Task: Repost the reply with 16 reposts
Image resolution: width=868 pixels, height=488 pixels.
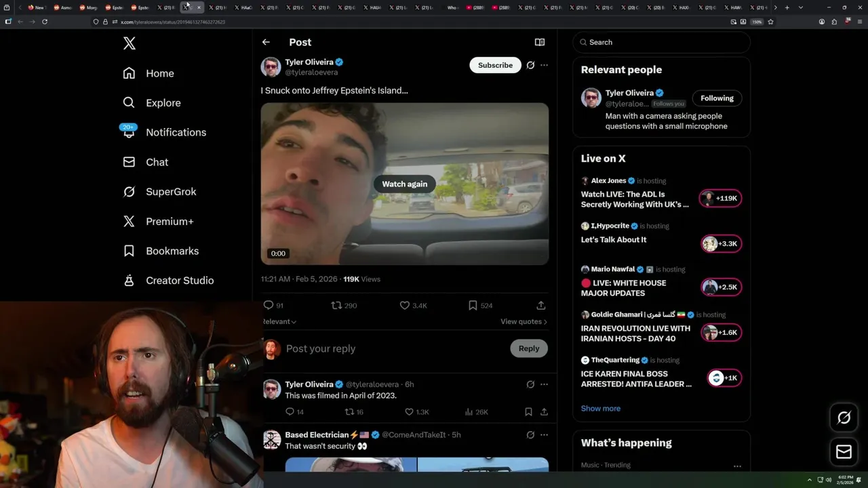Action: click(x=350, y=411)
